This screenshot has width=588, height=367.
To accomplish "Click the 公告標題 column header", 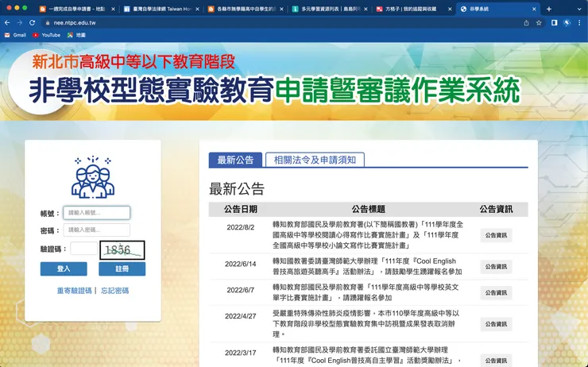I will 368,209.
